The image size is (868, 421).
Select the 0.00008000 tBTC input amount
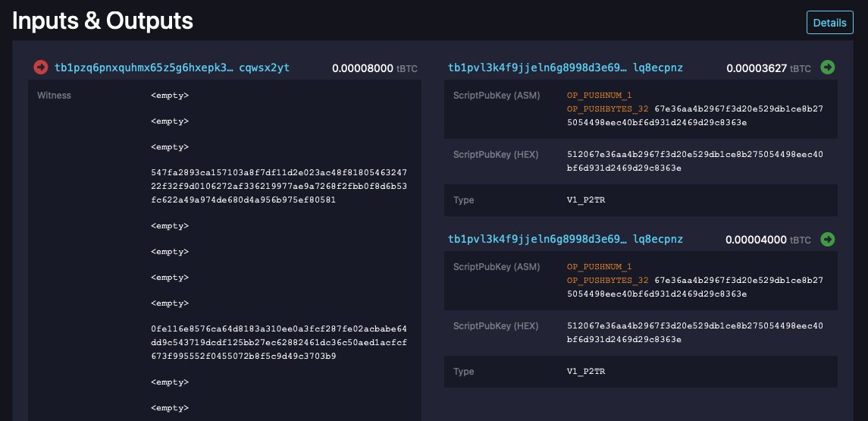click(374, 68)
